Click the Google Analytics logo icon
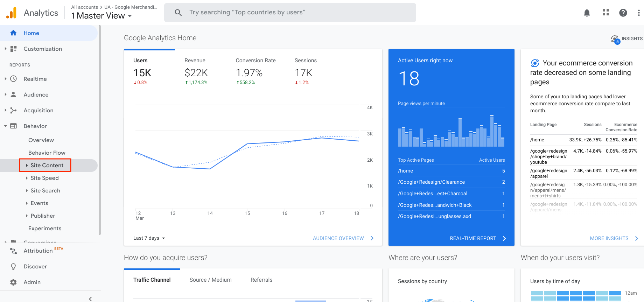This screenshot has width=644, height=302. (x=12, y=13)
